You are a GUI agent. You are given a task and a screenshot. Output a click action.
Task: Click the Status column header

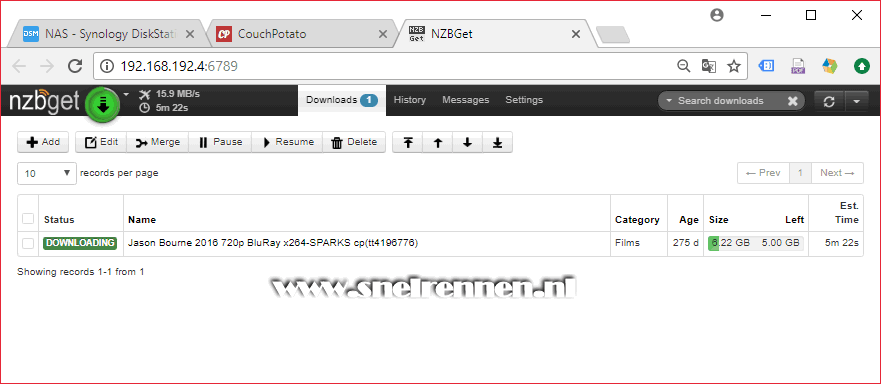(x=59, y=220)
